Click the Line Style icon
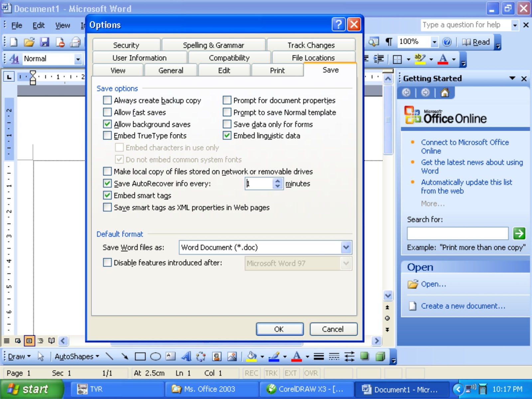Viewport: 532px width, 399px height. coord(319,356)
